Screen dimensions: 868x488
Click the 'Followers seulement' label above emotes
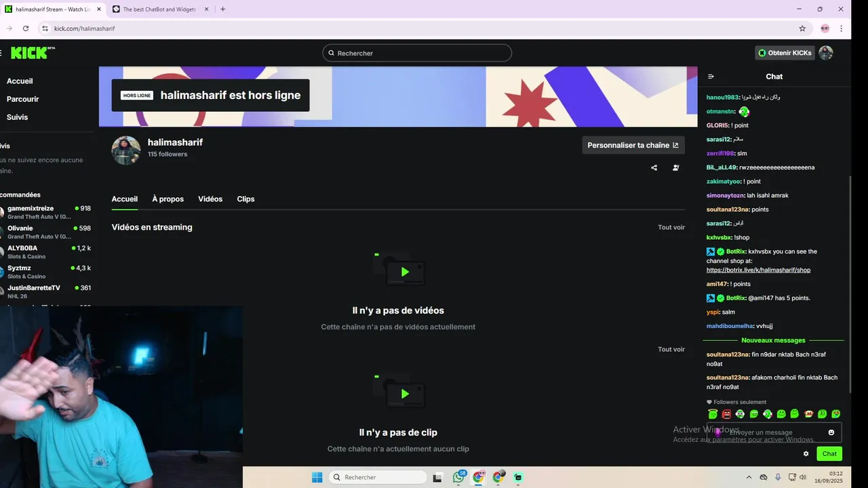click(x=740, y=402)
